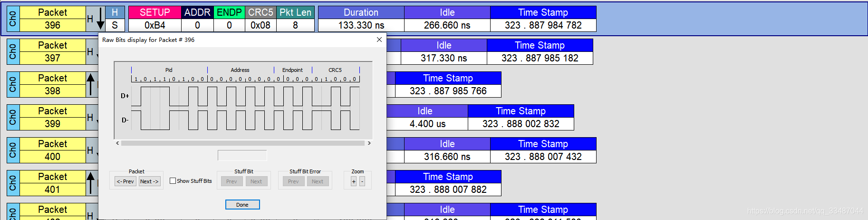Image resolution: width=868 pixels, height=220 pixels.
Task: Expand the SETUP field of Packet 396
Action: 154,12
